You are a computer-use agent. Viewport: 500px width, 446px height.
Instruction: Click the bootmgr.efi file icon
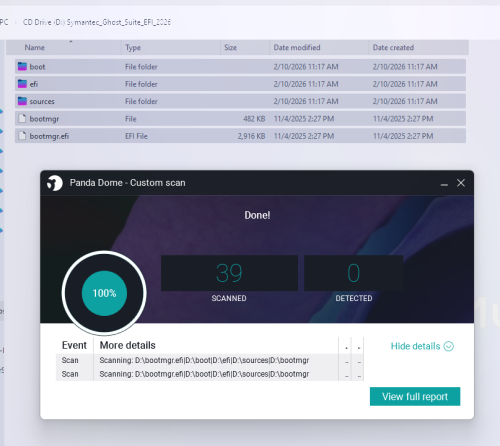point(22,136)
